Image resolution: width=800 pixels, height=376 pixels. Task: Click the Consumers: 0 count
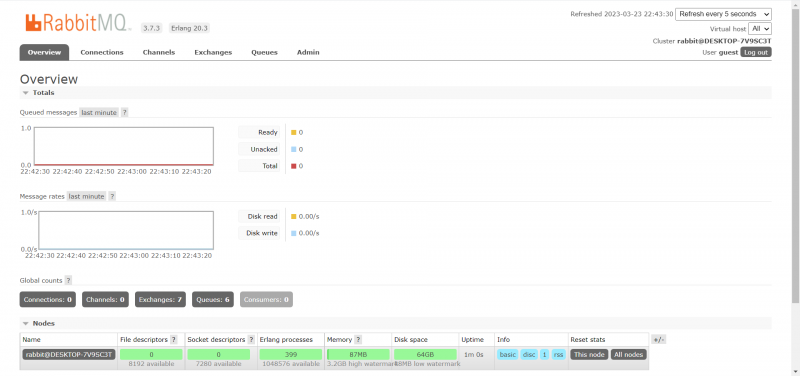266,299
